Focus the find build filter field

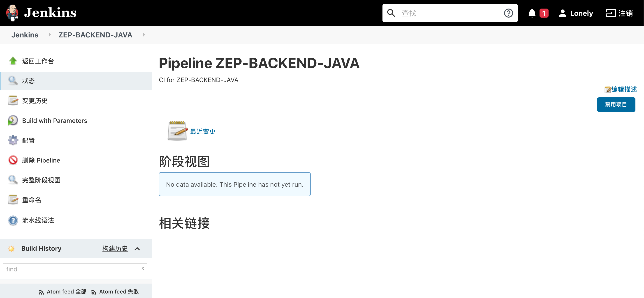[75, 269]
